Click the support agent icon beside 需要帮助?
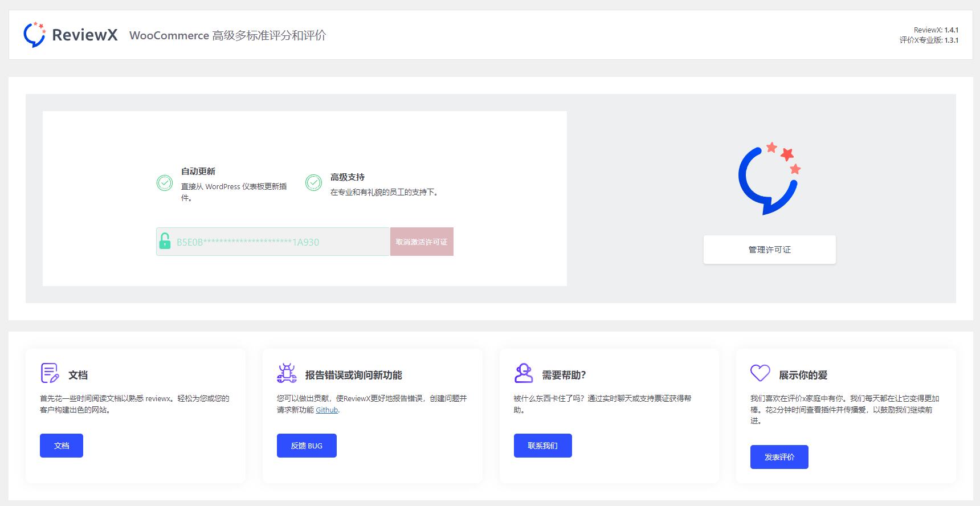The height and width of the screenshot is (506, 980). pyautogui.click(x=523, y=373)
